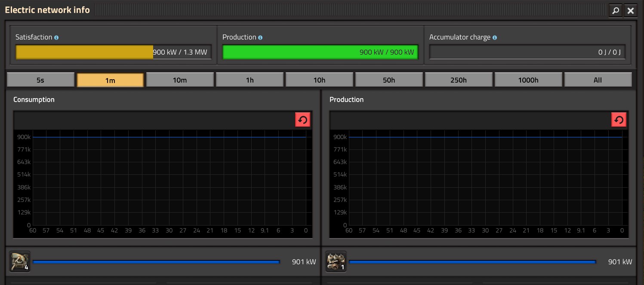Click the green Production progress bar
The image size is (644, 285).
coord(320,52)
